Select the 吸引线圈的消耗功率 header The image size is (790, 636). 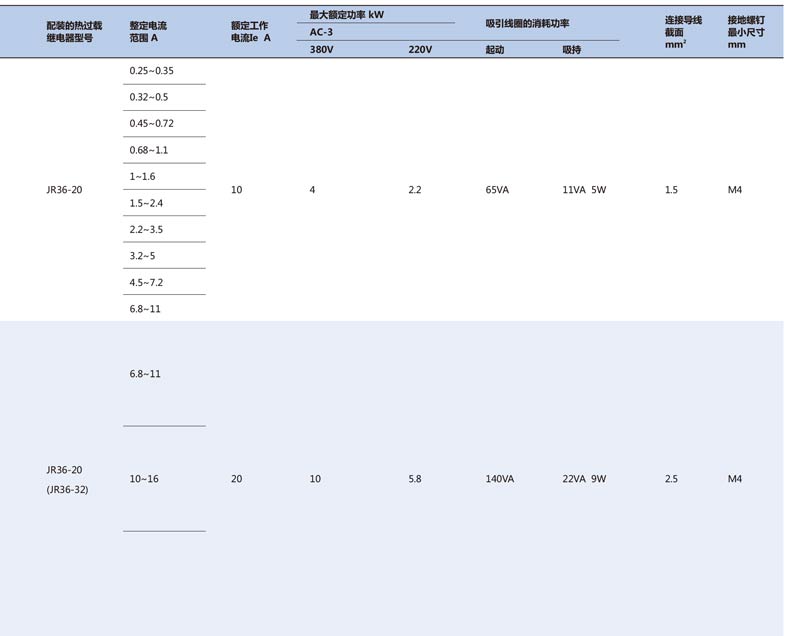(x=527, y=22)
